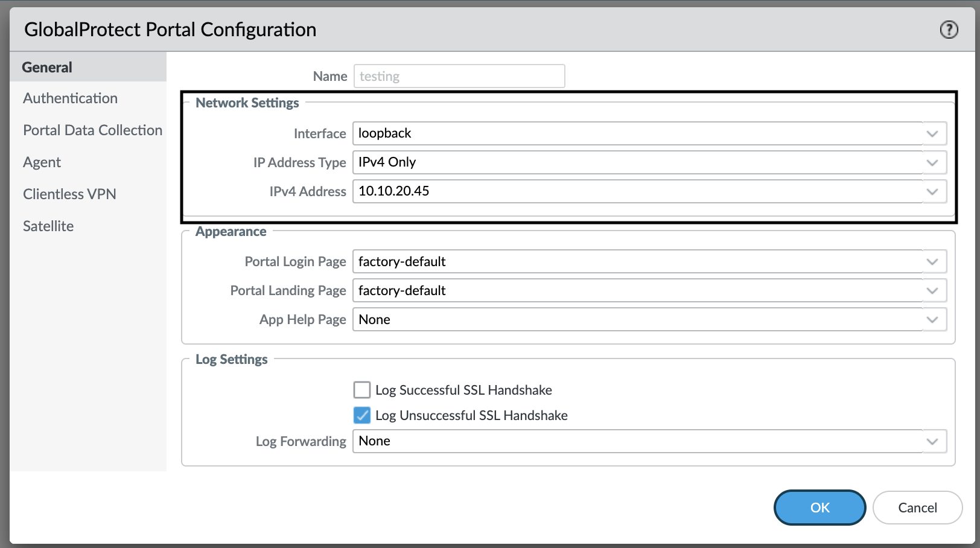
Task: Open App Help Page dropdown arrow
Action: [x=933, y=319]
